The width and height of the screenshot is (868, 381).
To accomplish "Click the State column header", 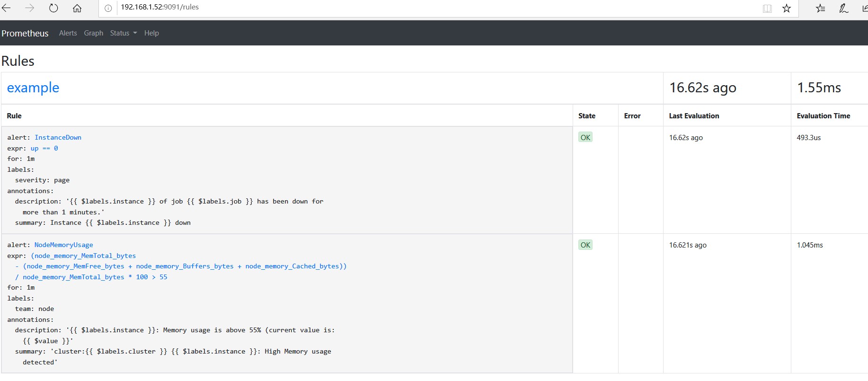I will [x=587, y=115].
